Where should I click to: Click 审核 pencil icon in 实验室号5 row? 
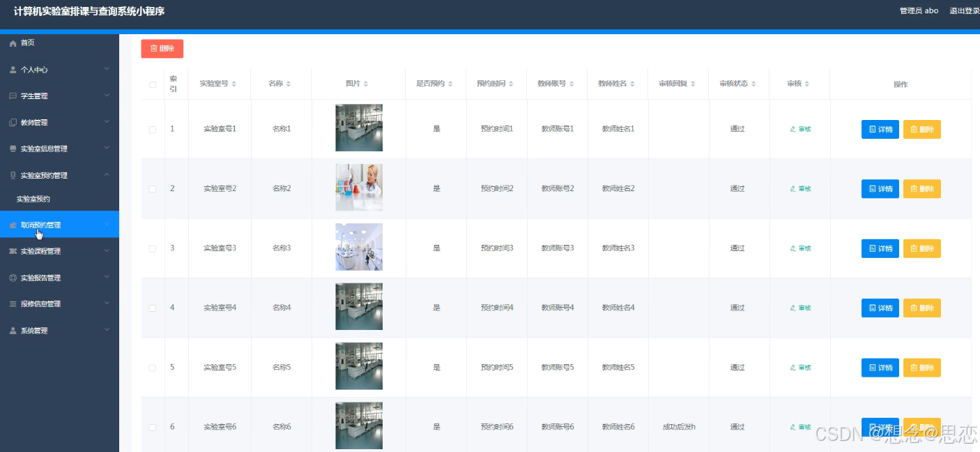coord(793,368)
